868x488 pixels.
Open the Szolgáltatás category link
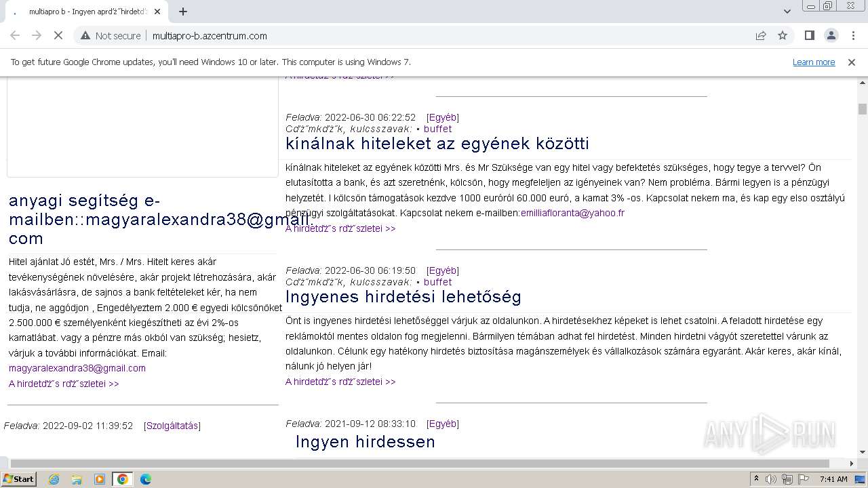172,426
